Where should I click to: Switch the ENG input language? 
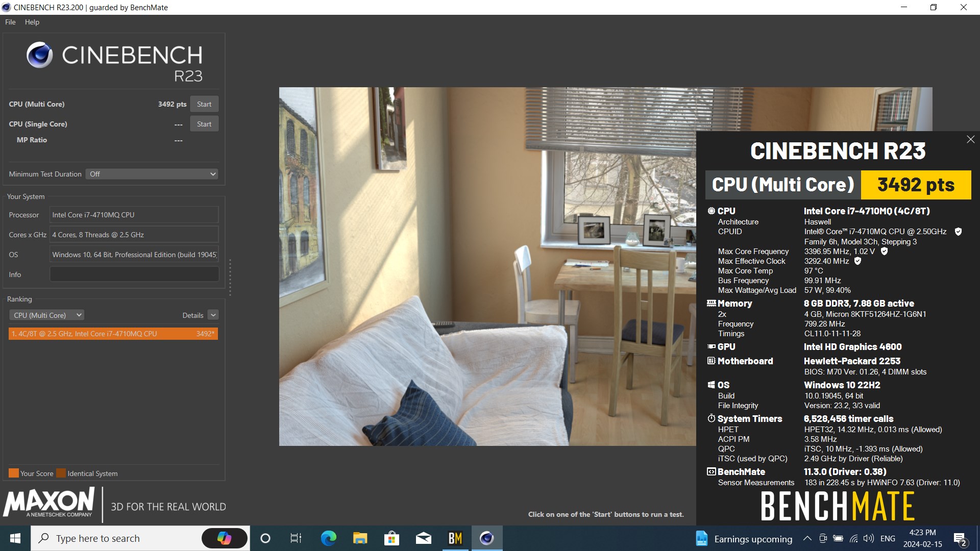[x=888, y=539]
